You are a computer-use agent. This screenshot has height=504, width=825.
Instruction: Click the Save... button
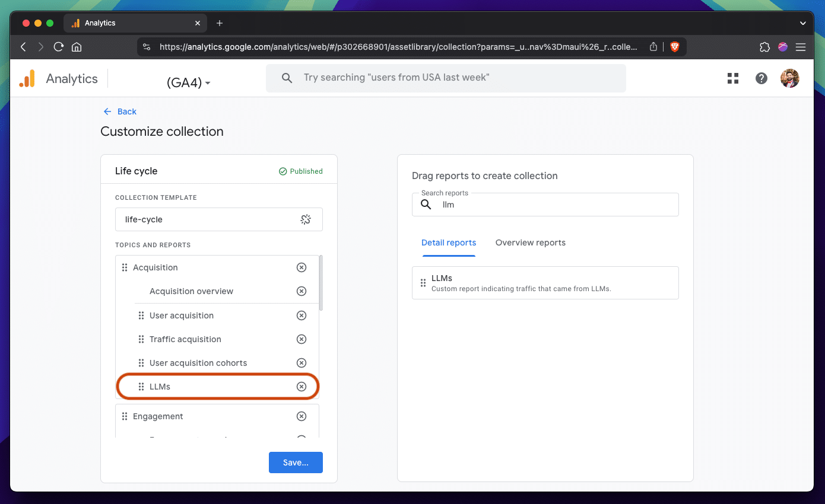(x=296, y=462)
